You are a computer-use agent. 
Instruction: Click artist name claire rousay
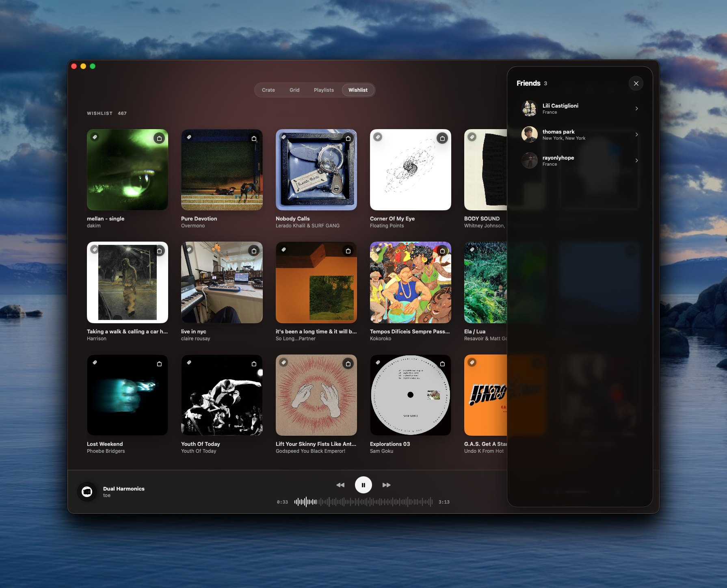(195, 339)
